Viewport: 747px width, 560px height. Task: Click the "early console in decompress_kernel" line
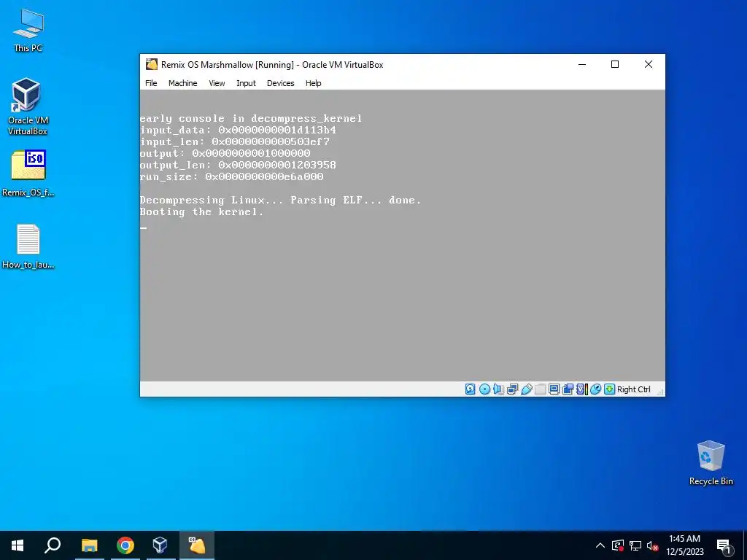(x=251, y=118)
